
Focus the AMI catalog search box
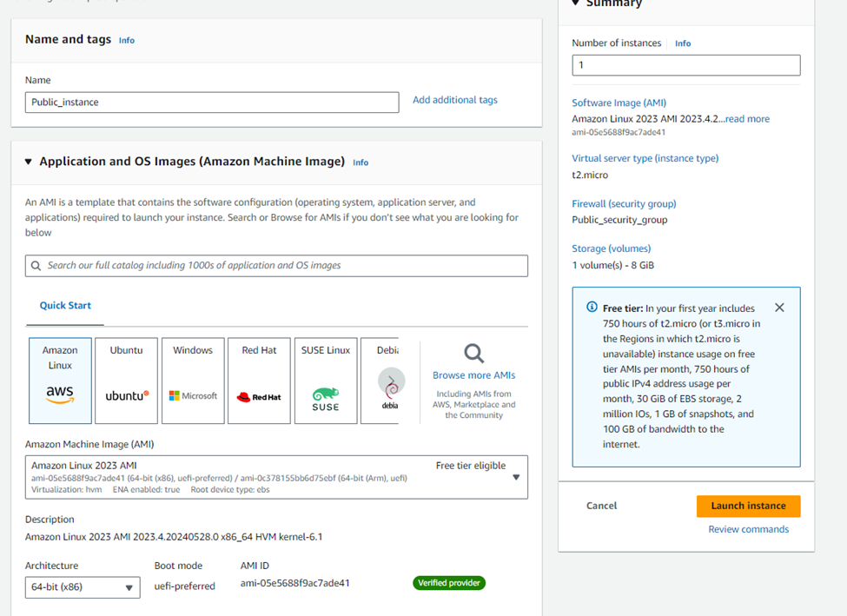pyautogui.click(x=276, y=266)
